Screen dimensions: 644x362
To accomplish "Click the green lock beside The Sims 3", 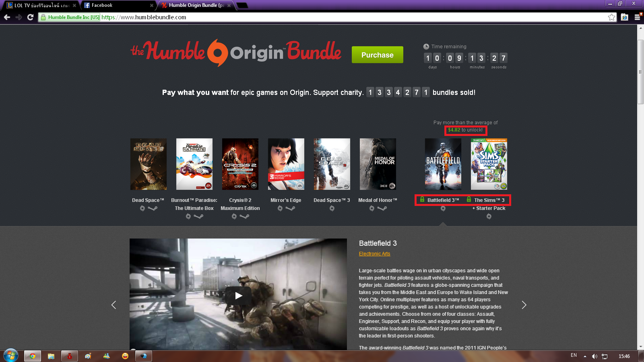I will pyautogui.click(x=469, y=200).
